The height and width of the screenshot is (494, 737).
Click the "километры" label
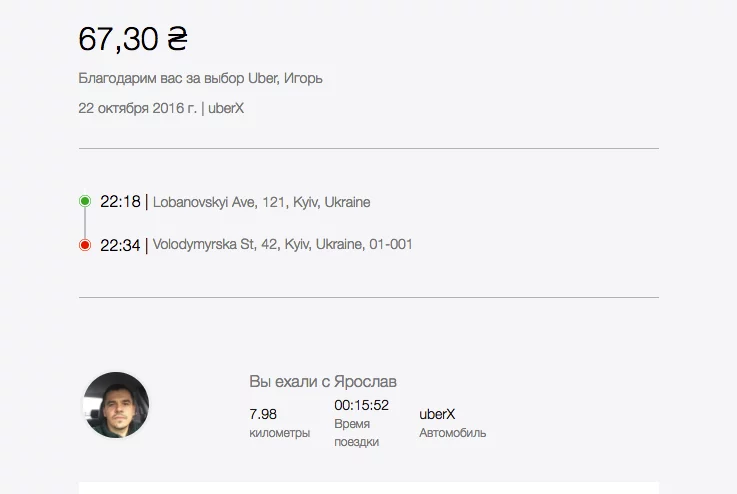tap(279, 433)
